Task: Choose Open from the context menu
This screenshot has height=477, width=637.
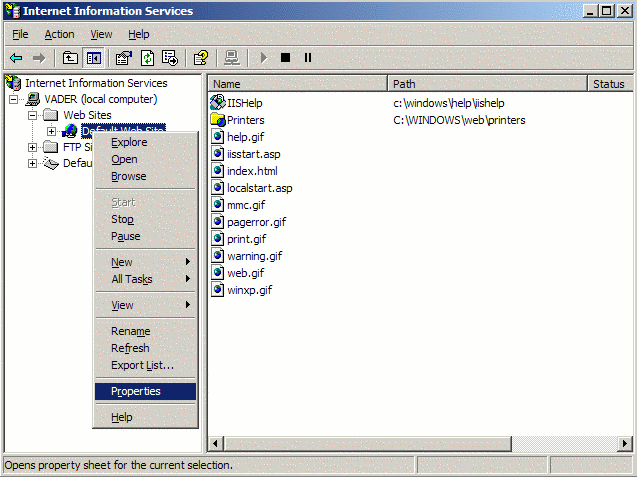Action: pos(145,159)
